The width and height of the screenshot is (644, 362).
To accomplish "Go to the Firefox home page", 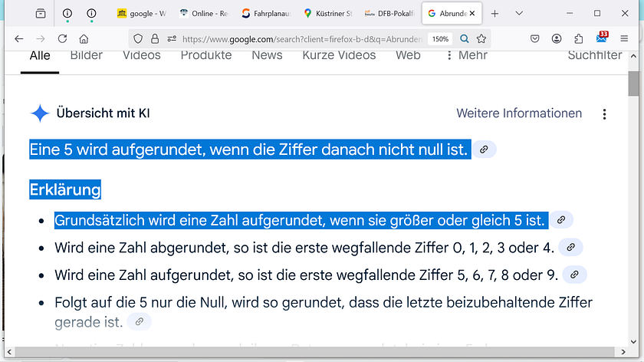I will click(83, 38).
